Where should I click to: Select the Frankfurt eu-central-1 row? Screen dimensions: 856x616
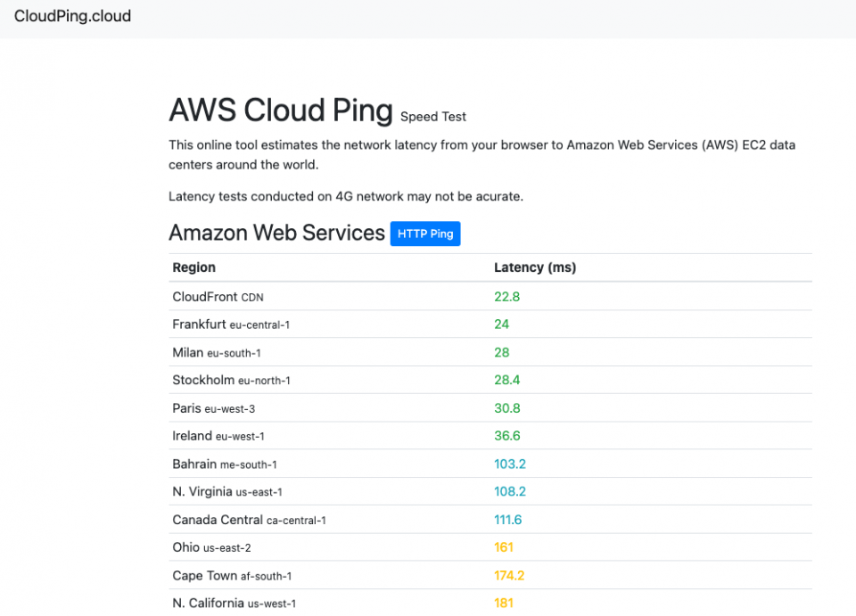[231, 324]
